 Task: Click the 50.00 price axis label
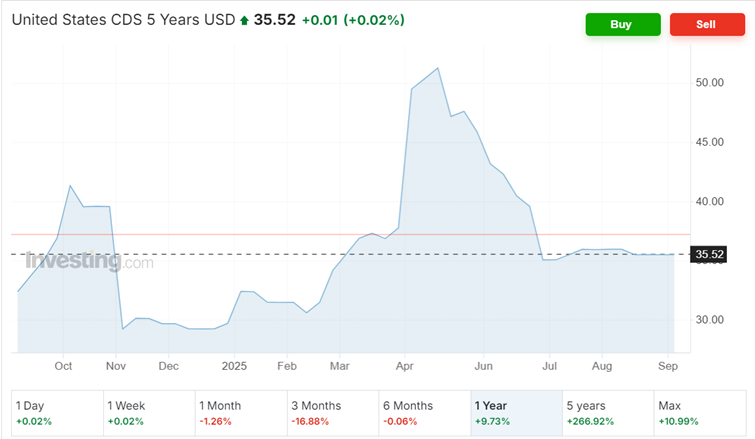tap(709, 82)
